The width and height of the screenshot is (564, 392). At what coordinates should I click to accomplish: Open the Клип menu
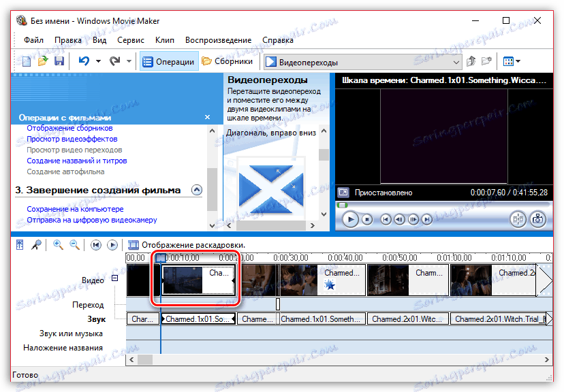[165, 40]
